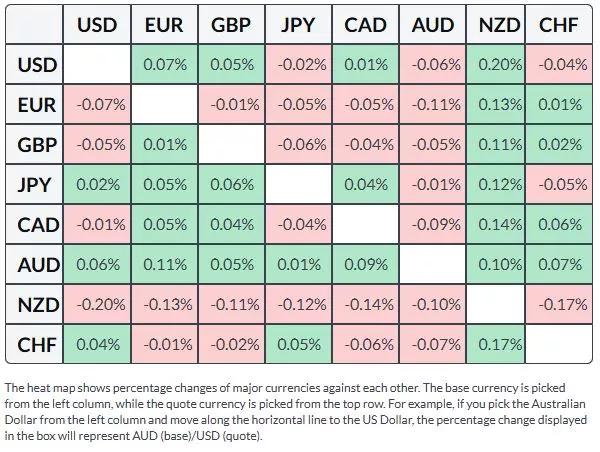Screen dimensions: 600x452
Task: Click CAD/NZD cell showing 0.14%
Action: coord(493,225)
